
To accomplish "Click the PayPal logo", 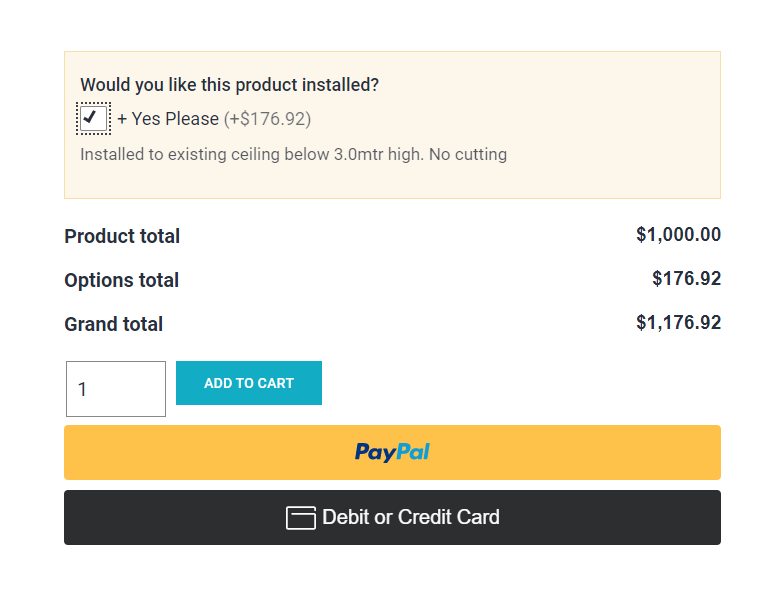I will [x=392, y=452].
